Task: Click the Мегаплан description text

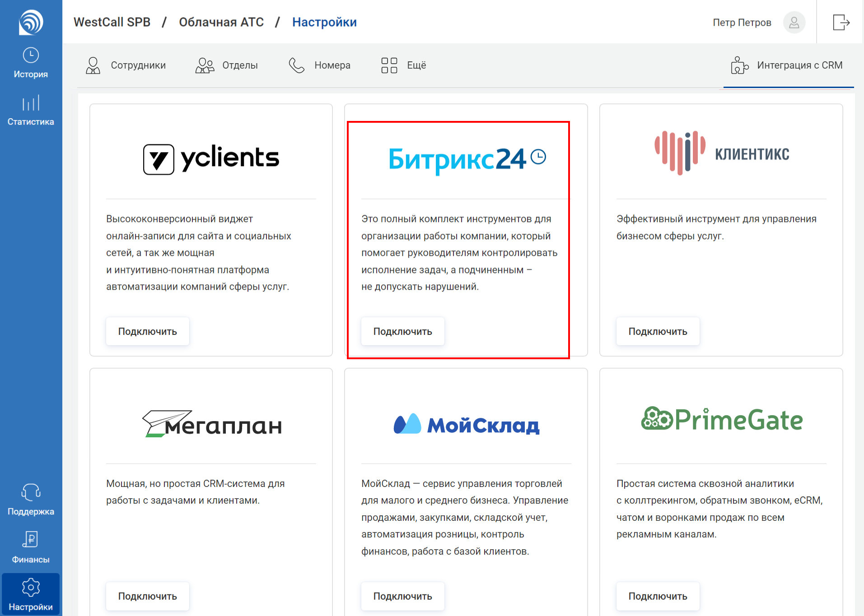Action: point(195,492)
